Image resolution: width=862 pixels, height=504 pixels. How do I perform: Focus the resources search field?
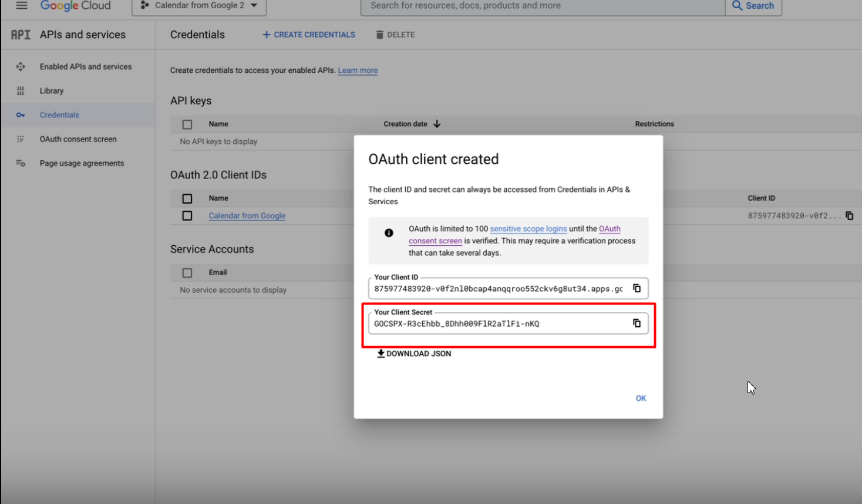(x=543, y=6)
